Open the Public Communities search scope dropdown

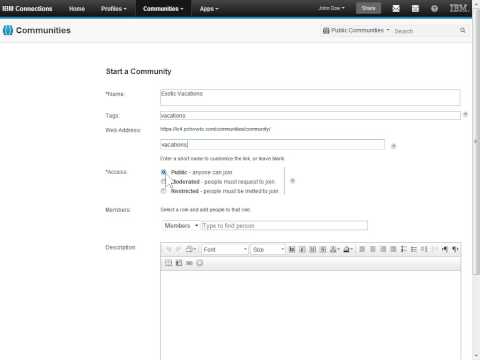[356, 30]
